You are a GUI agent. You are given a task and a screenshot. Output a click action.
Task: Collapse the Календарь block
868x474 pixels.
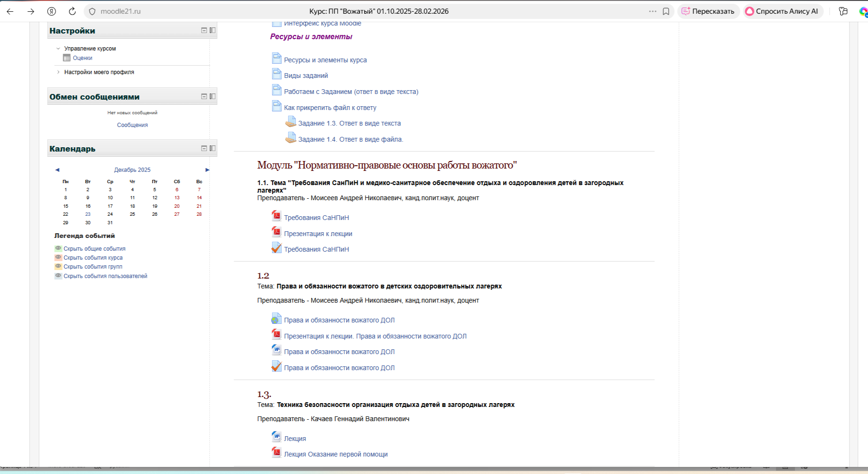204,148
